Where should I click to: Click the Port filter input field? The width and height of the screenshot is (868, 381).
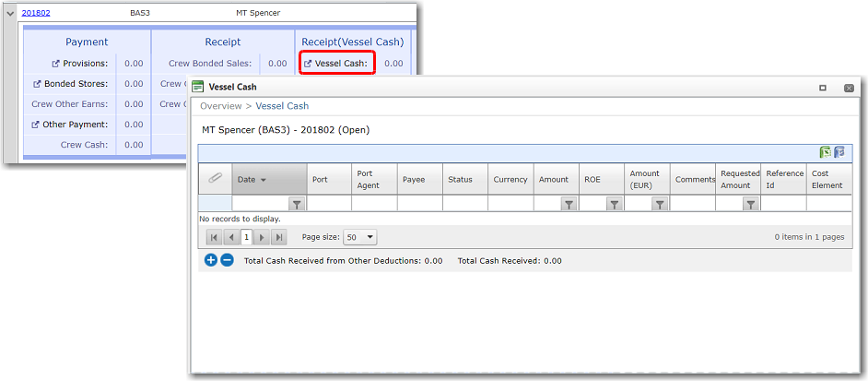[x=329, y=204]
